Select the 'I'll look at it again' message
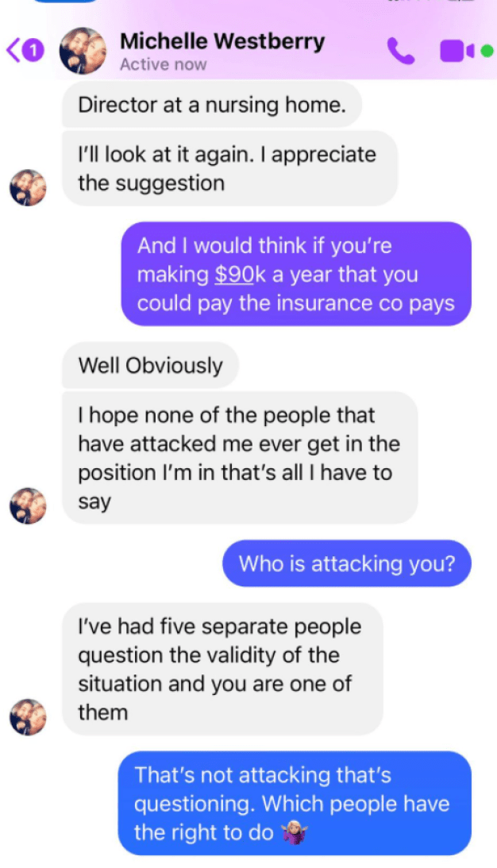This screenshot has height=868, width=497. click(230, 168)
